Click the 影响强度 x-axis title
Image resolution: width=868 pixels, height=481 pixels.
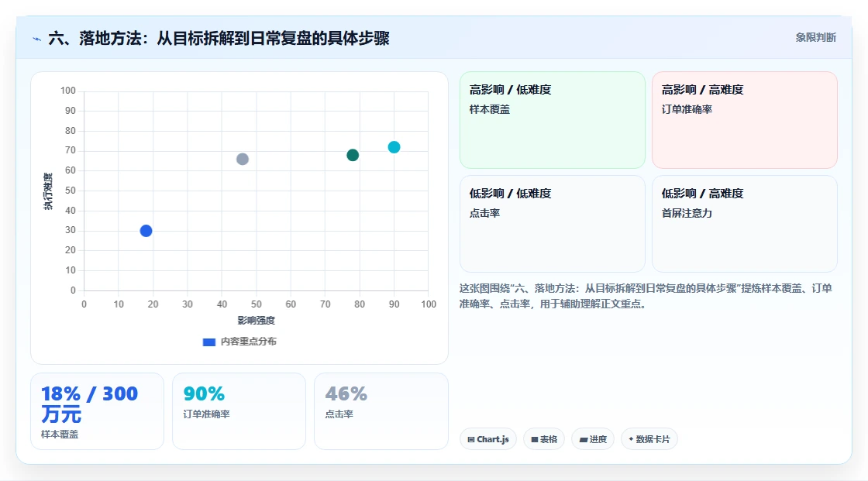257,321
